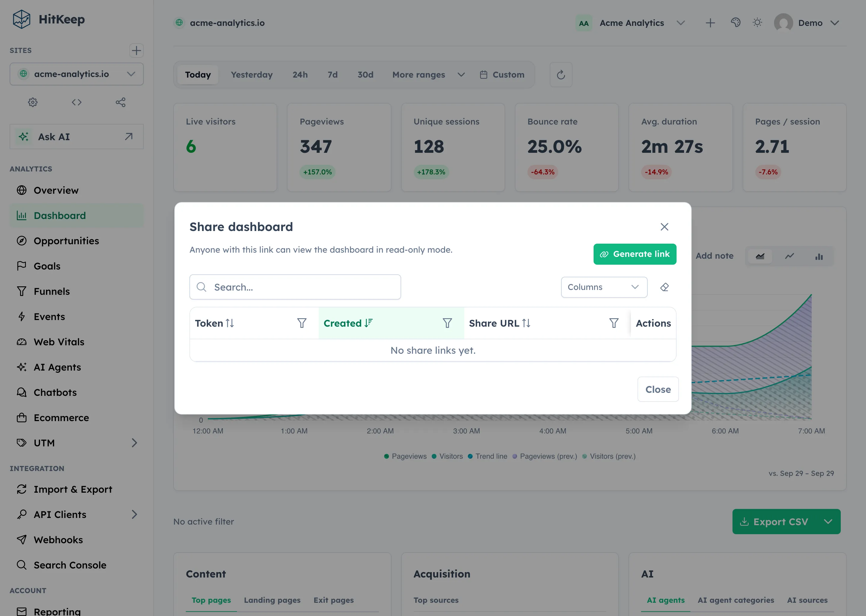Viewport: 866px width, 616px height.
Task: Open the Export CSV dropdown arrow
Action: [828, 522]
